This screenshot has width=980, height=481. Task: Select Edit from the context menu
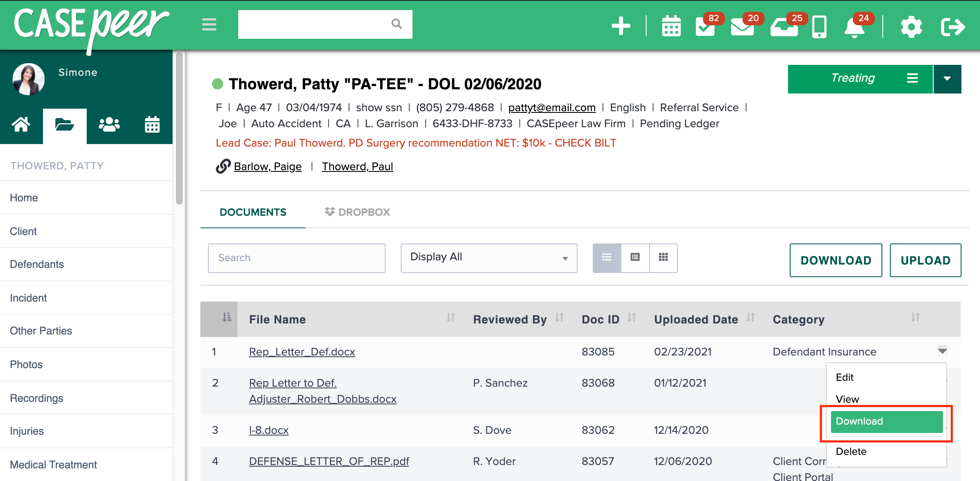[x=845, y=377]
